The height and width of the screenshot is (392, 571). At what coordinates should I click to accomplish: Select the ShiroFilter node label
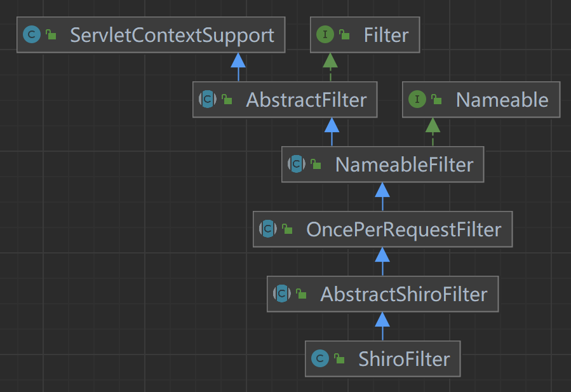[404, 359]
